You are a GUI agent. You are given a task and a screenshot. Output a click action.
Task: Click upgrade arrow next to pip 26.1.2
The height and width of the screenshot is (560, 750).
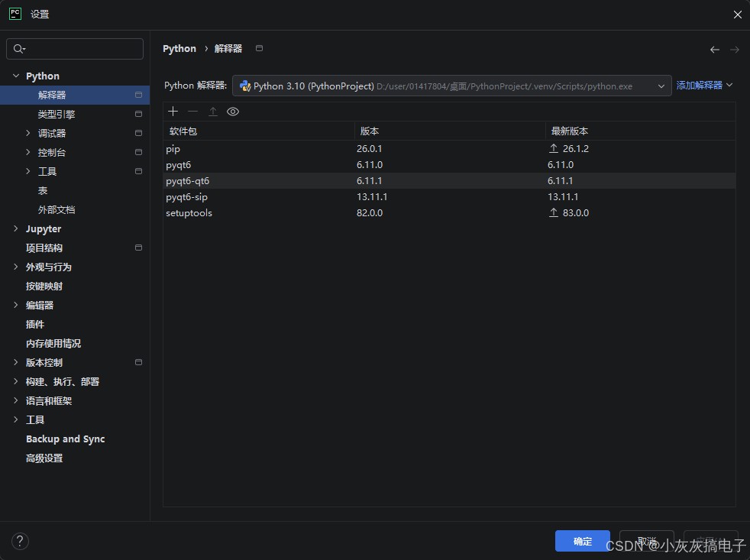554,148
